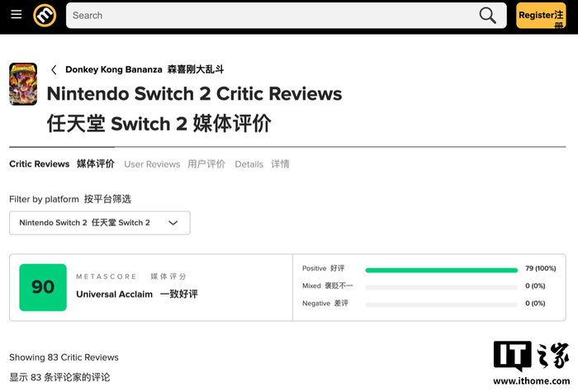Click the Metacritic logo icon
The width and height of the screenshot is (578, 392).
point(45,15)
